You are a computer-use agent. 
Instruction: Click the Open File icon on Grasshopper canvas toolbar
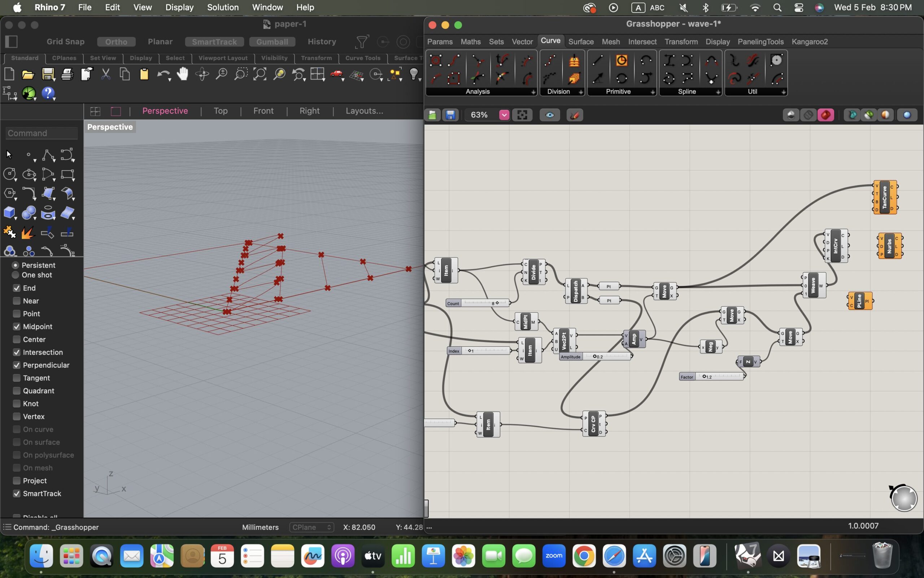432,115
